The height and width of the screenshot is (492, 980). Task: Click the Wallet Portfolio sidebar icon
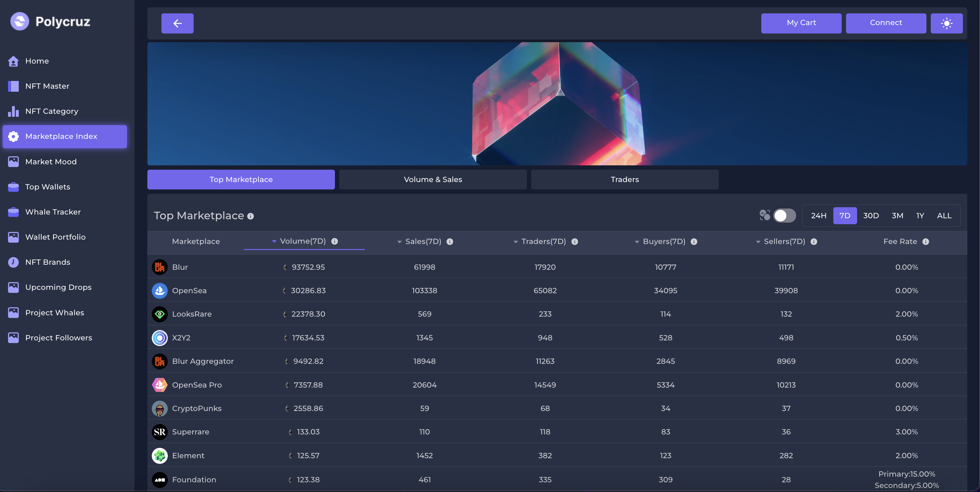click(x=13, y=237)
